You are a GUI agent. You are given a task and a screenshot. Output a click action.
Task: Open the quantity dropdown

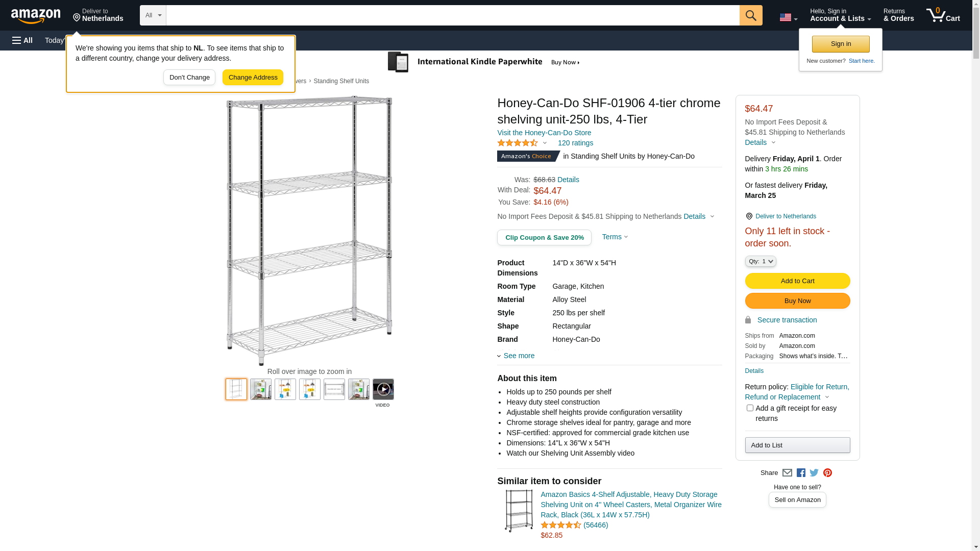(x=761, y=261)
